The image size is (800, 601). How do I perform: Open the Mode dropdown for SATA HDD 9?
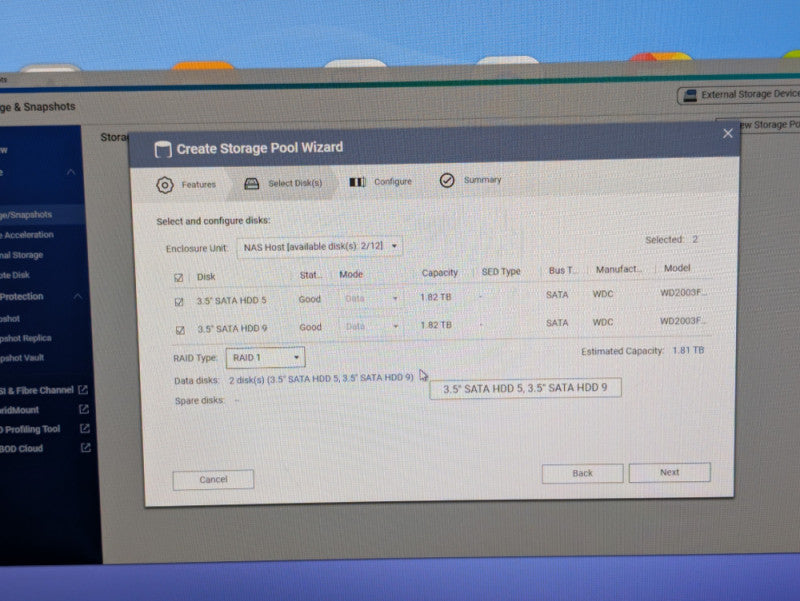click(x=371, y=326)
